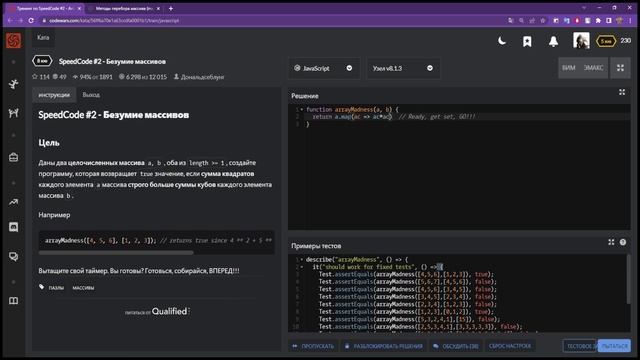Click РАЗБЛОКИРОВАТЬ РЕШЕНИЯ button
The image size is (640, 360).
coord(384,346)
